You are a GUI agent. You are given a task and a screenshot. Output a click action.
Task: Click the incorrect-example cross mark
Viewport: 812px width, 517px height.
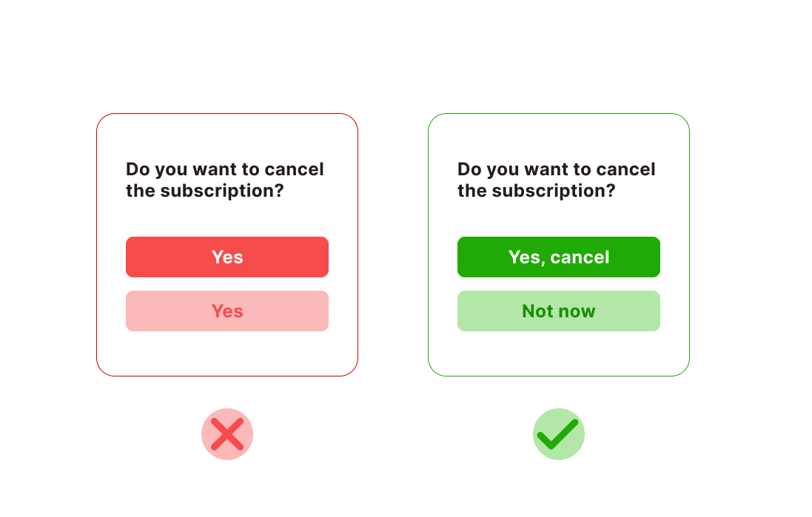(x=227, y=434)
